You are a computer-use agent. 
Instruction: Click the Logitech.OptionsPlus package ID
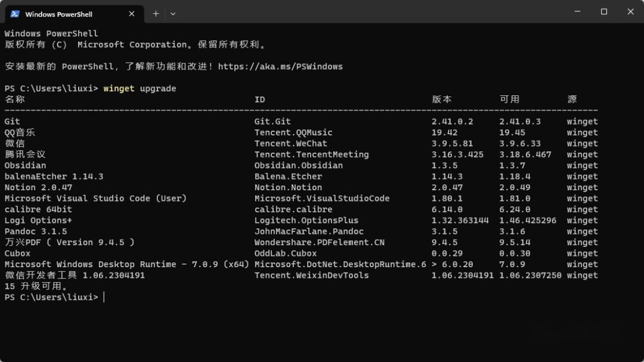point(306,221)
